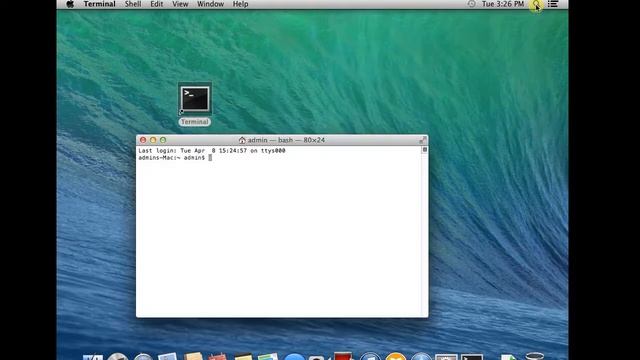Image resolution: width=640 pixels, height=360 pixels.
Task: Select the Terminal shortcut icon on desktop
Action: pyautogui.click(x=195, y=99)
